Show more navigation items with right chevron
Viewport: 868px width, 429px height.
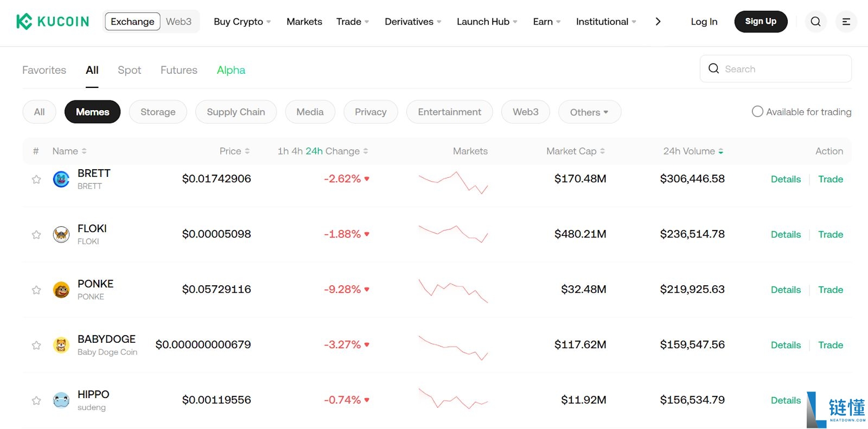[658, 22]
